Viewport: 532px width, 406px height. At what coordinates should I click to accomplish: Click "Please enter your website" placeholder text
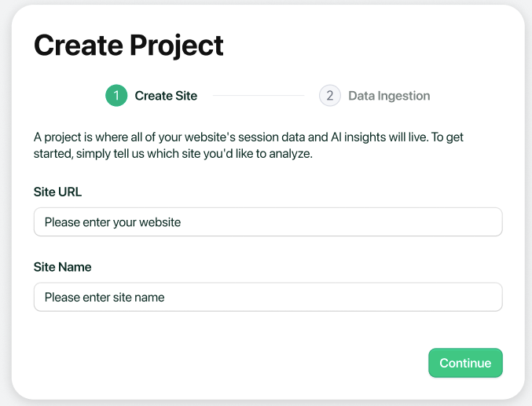pyautogui.click(x=112, y=222)
